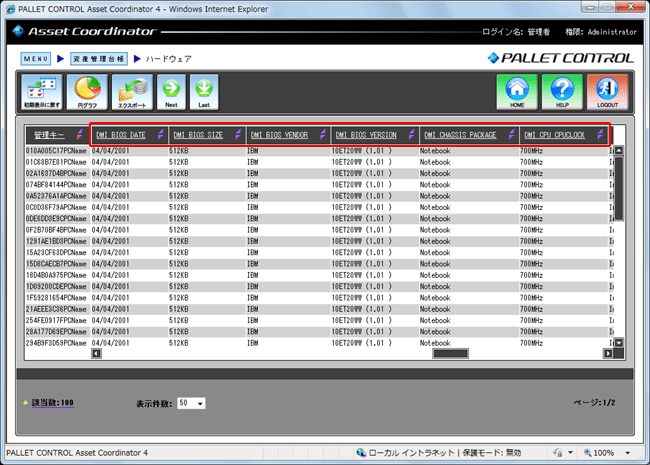Viewport: 650px width, 465px height.
Task: Click the 管理キー column header link
Action: (x=49, y=135)
